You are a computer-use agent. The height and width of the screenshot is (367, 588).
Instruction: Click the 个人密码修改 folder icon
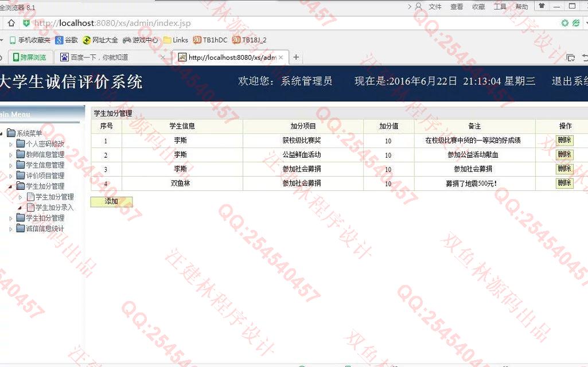click(x=21, y=143)
